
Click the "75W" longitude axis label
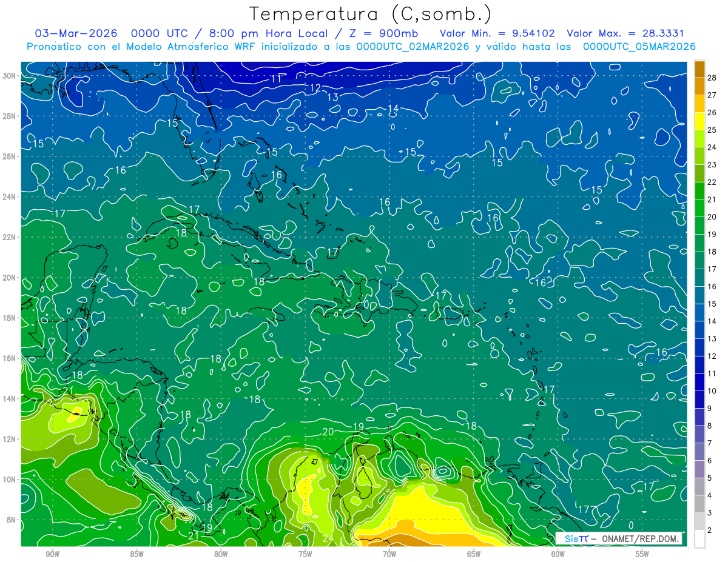pos(305,554)
